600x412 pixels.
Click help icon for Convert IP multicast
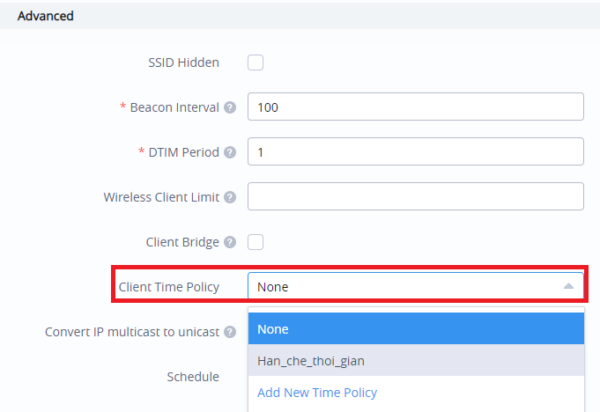pyautogui.click(x=230, y=331)
